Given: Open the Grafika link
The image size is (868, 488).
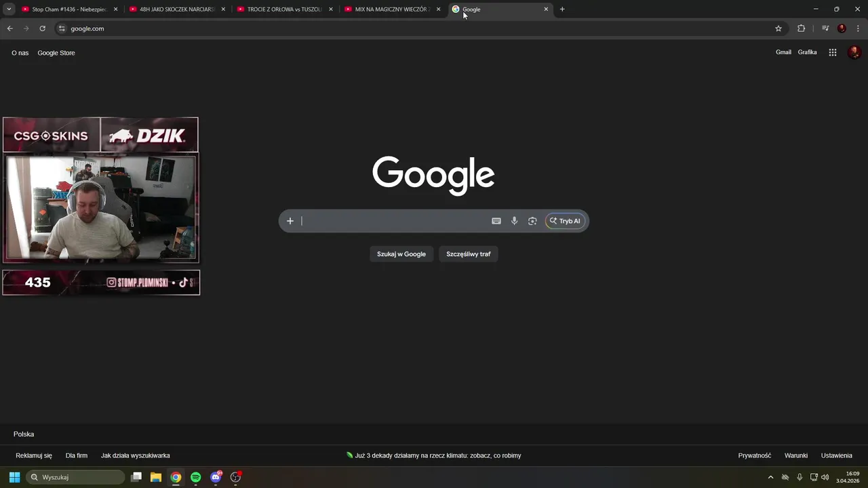Looking at the screenshot, I should 807,52.
